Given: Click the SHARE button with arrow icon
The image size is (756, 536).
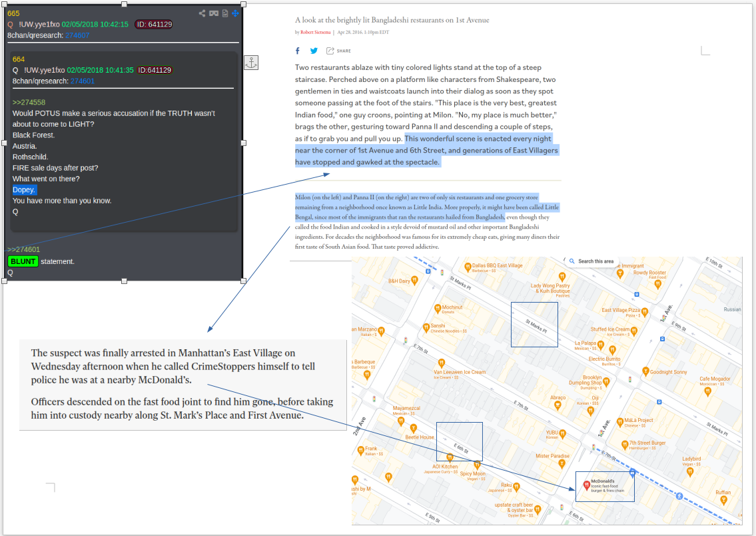Looking at the screenshot, I should tap(338, 51).
